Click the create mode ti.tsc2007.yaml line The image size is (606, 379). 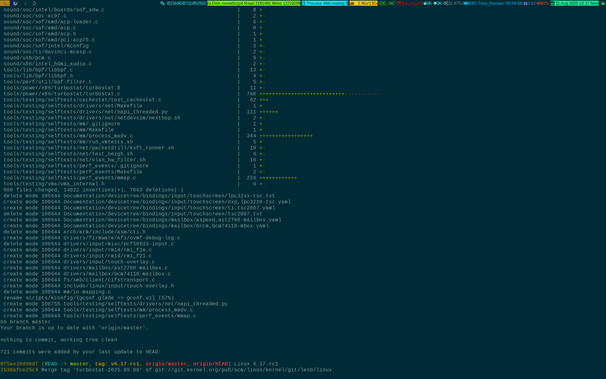click(x=139, y=208)
